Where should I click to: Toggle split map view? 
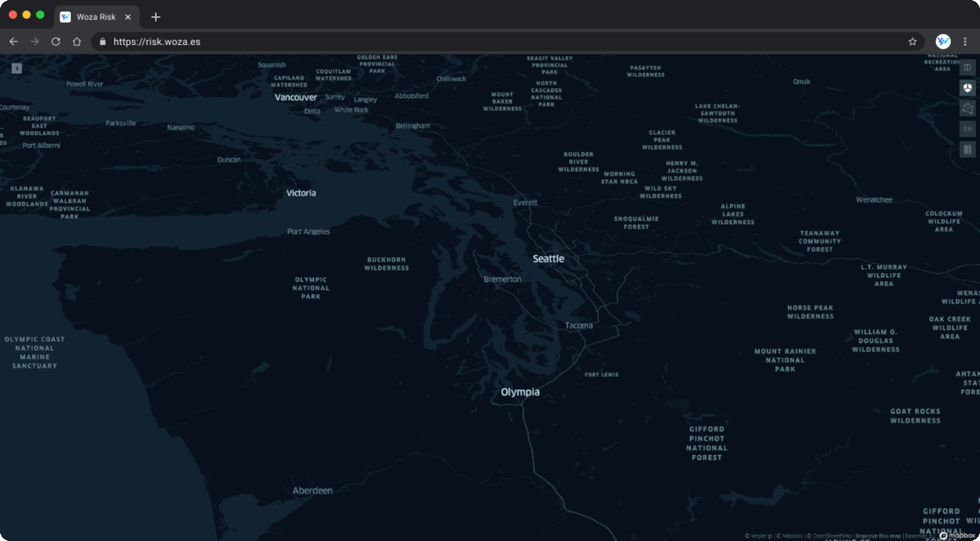[967, 68]
